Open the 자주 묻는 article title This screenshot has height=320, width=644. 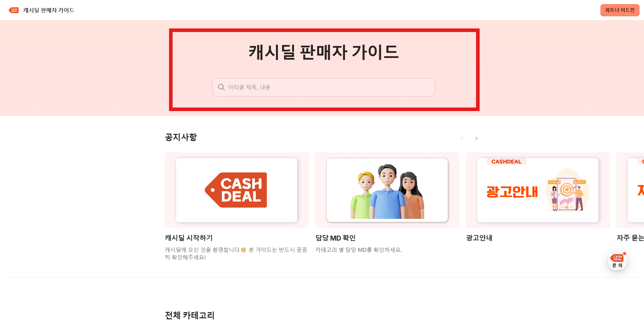tap(630, 238)
